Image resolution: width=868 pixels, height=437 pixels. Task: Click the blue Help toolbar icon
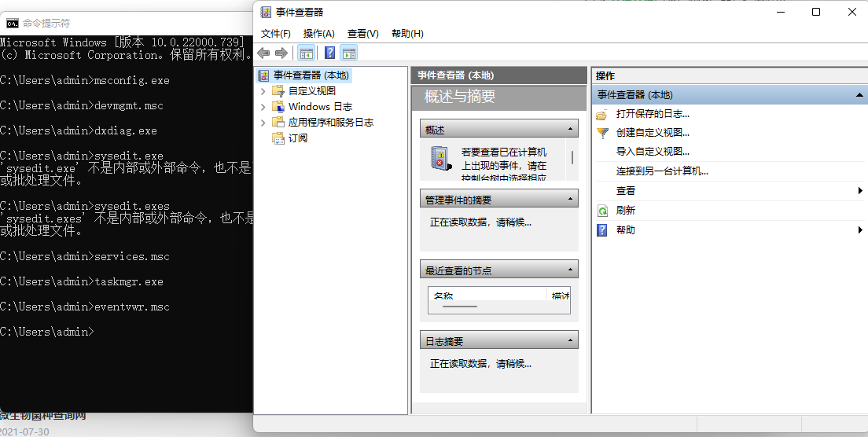coord(330,53)
